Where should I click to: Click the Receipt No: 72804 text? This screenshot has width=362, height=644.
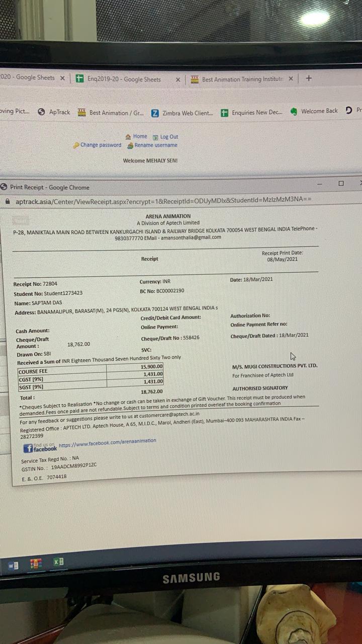pos(35,284)
